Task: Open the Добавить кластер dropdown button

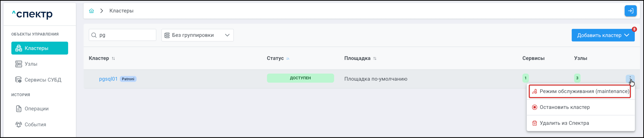Action: [x=602, y=35]
